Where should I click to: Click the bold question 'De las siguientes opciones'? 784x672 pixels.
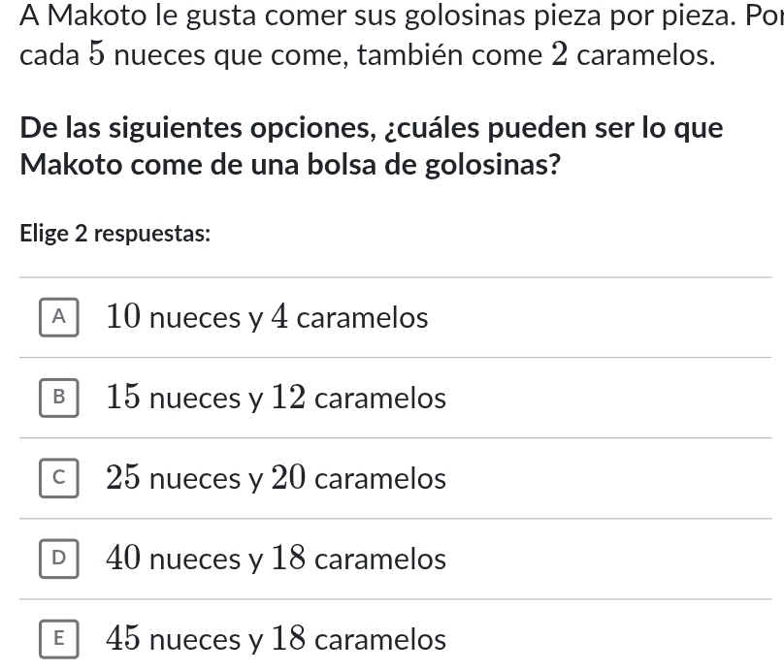tap(371, 145)
